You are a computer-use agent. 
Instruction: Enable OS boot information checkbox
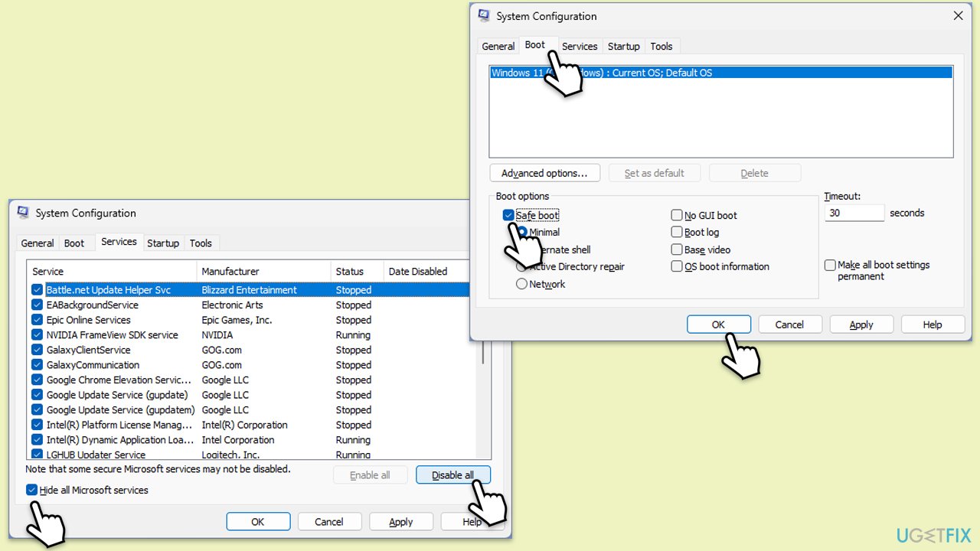(x=677, y=266)
